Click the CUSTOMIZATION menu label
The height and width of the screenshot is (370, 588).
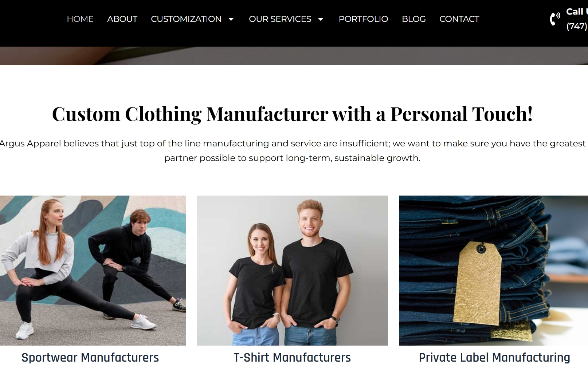[186, 19]
